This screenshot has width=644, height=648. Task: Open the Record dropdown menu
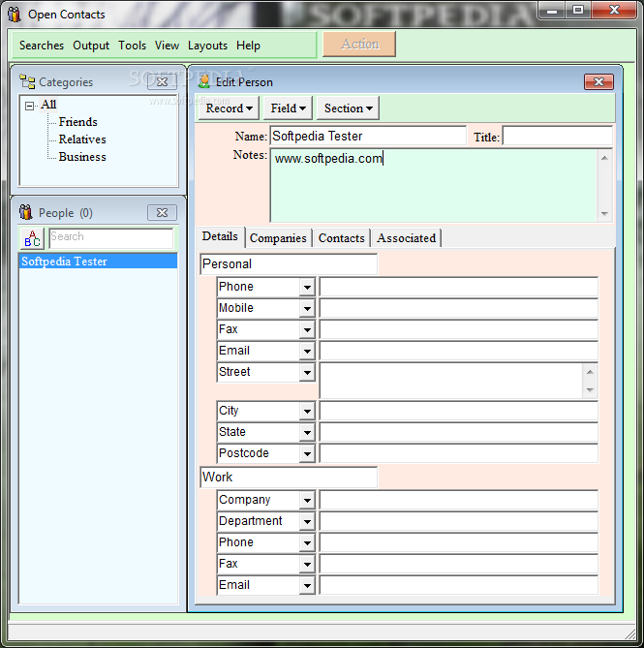229,108
